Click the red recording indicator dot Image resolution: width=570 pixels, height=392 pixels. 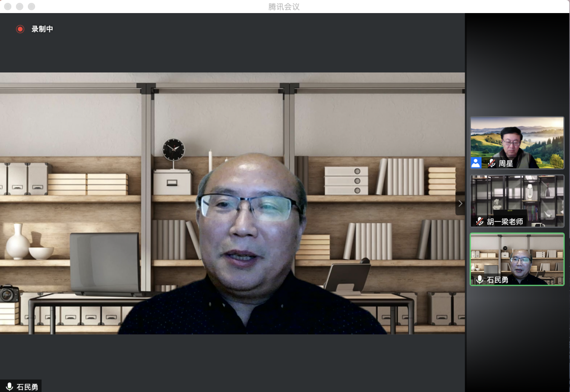[20, 29]
